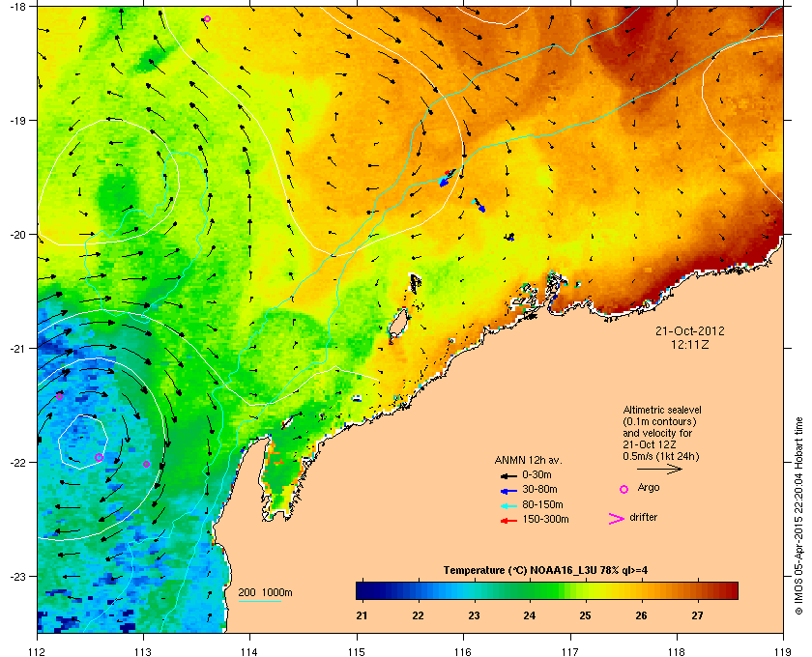Click the 200 1000m isobath label
The image size is (812, 657).
(265, 593)
